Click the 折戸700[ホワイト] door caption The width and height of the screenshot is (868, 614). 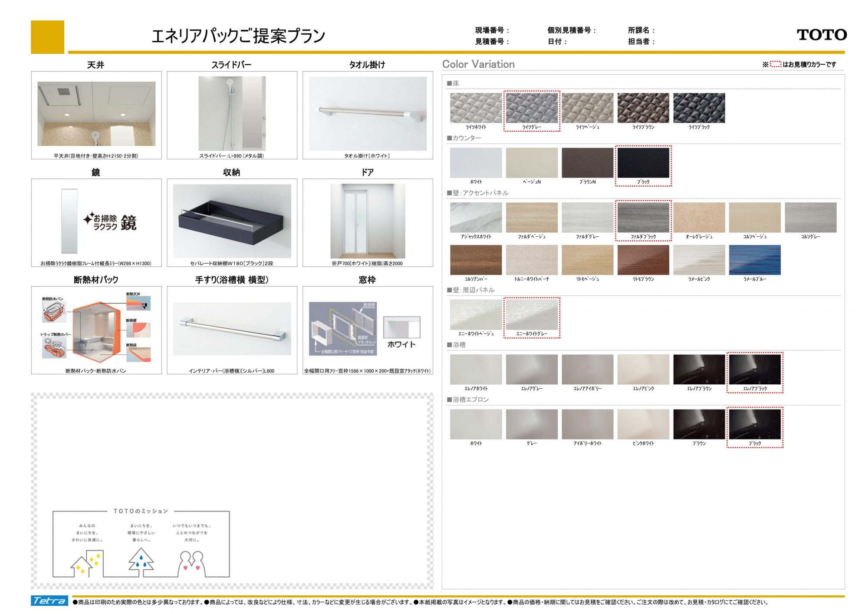pyautogui.click(x=368, y=263)
